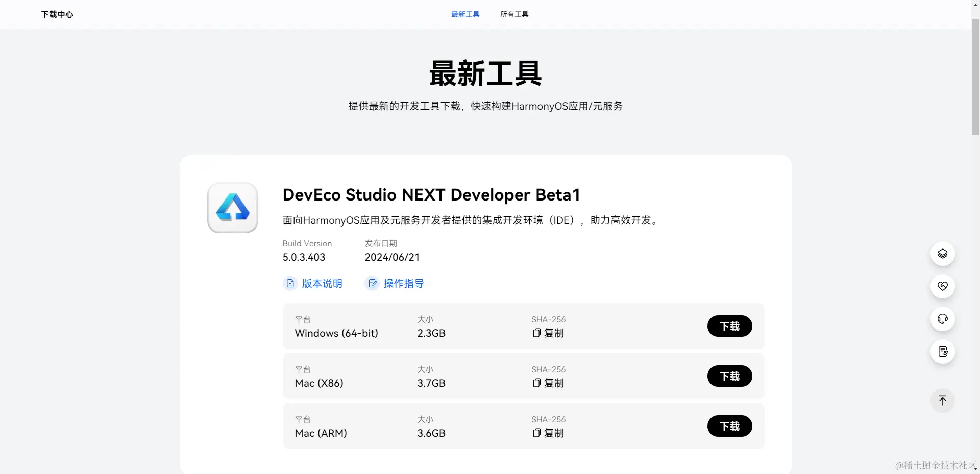
Task: Click the Mac (X86) platform label
Action: point(319,383)
